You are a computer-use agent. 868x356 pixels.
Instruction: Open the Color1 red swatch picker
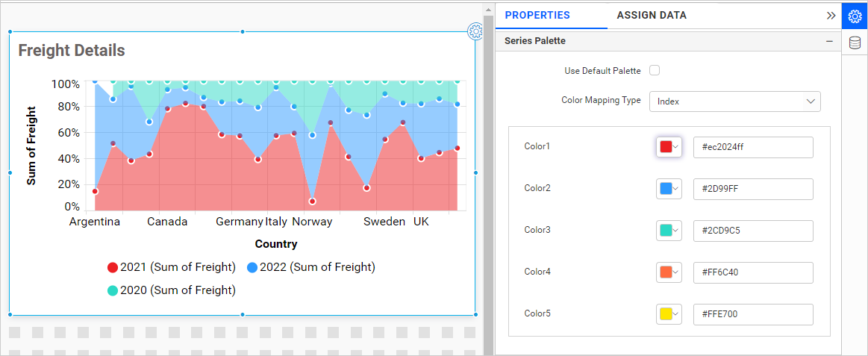(669, 147)
